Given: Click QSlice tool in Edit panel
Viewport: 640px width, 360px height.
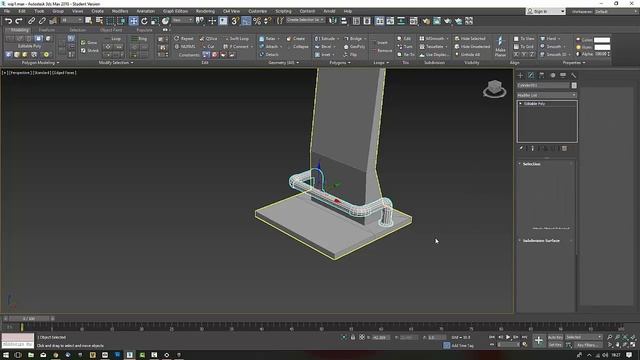Looking at the screenshot, I should coord(209,38).
